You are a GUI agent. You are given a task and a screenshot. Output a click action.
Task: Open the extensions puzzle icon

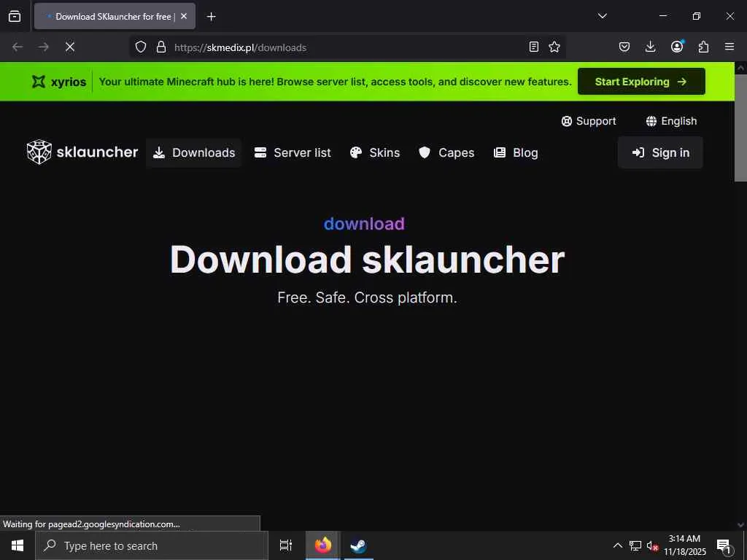[x=703, y=47]
